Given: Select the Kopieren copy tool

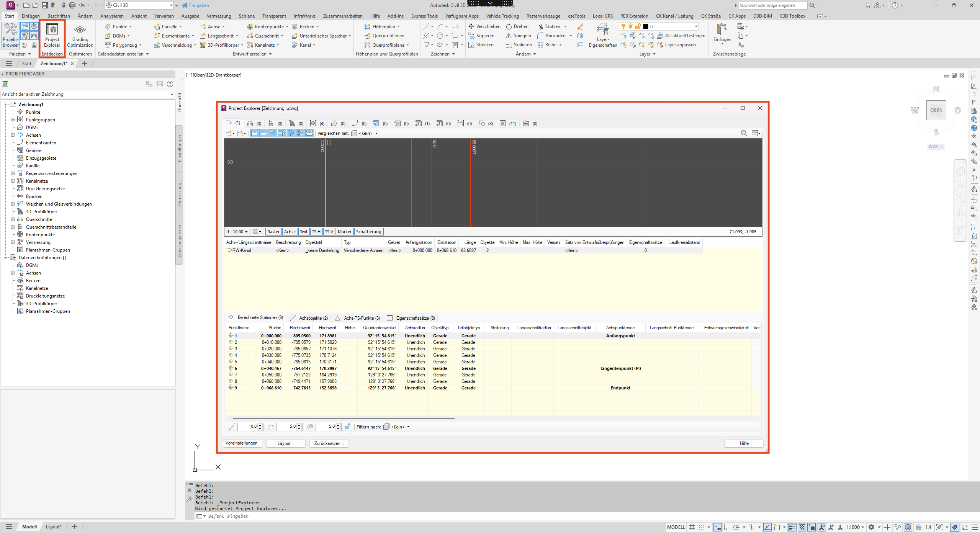Looking at the screenshot, I should point(481,36).
